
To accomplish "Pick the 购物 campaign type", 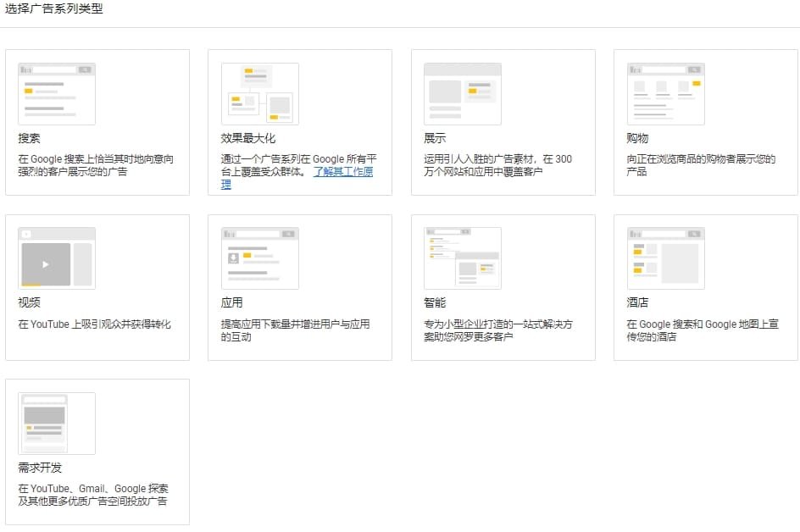I will point(705,123).
